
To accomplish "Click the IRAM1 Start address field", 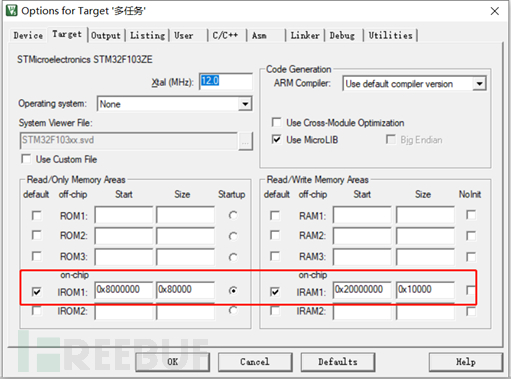I will coord(362,290).
